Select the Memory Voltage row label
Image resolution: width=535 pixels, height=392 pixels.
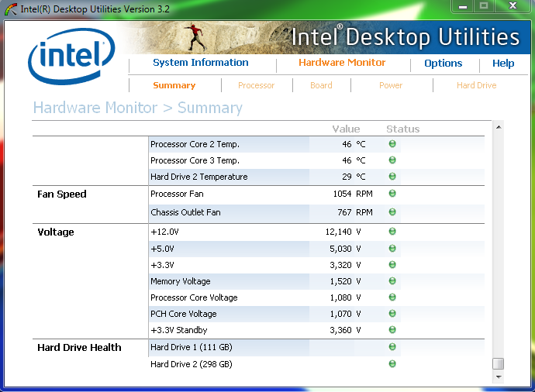[181, 281]
